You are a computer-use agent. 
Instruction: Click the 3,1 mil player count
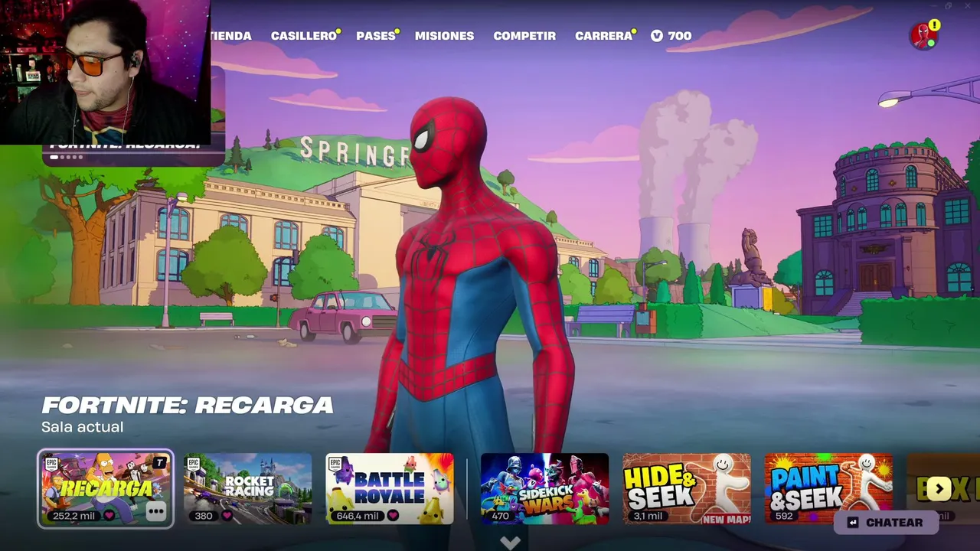click(648, 516)
